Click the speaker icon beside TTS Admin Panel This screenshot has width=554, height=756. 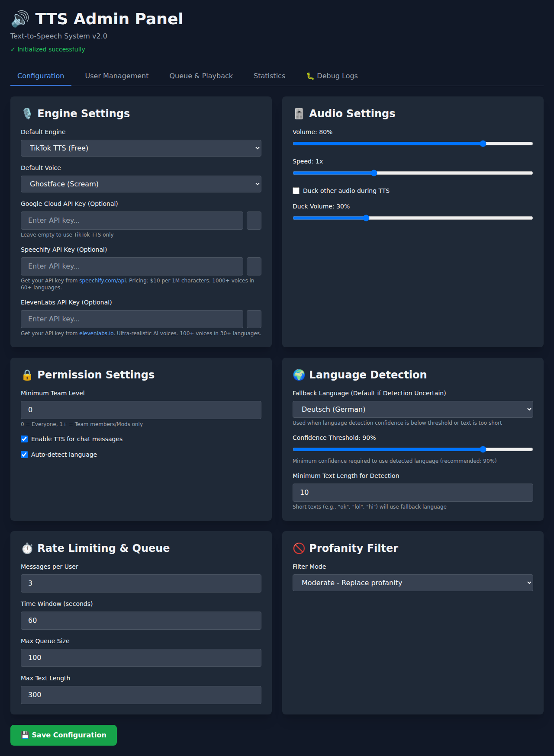(x=20, y=19)
